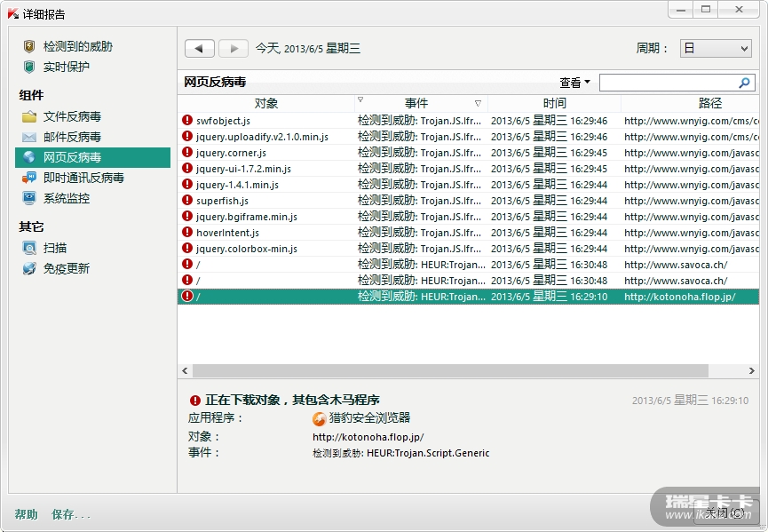Select the 实时保护 shield icon
This screenshot has height=532, width=768.
(x=29, y=67)
